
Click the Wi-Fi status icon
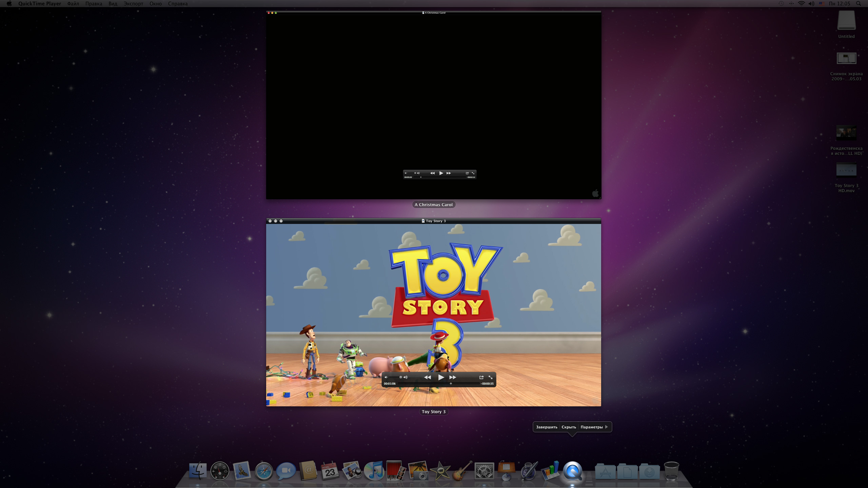(x=801, y=4)
